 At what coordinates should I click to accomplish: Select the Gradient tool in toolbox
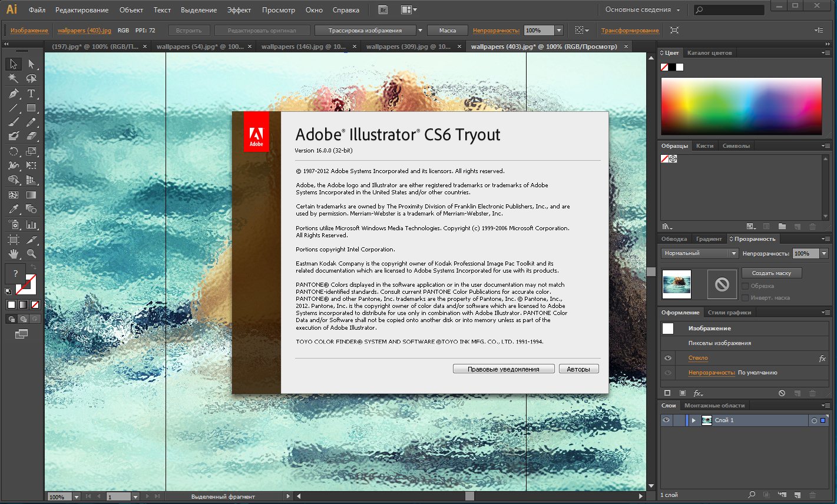click(31, 195)
